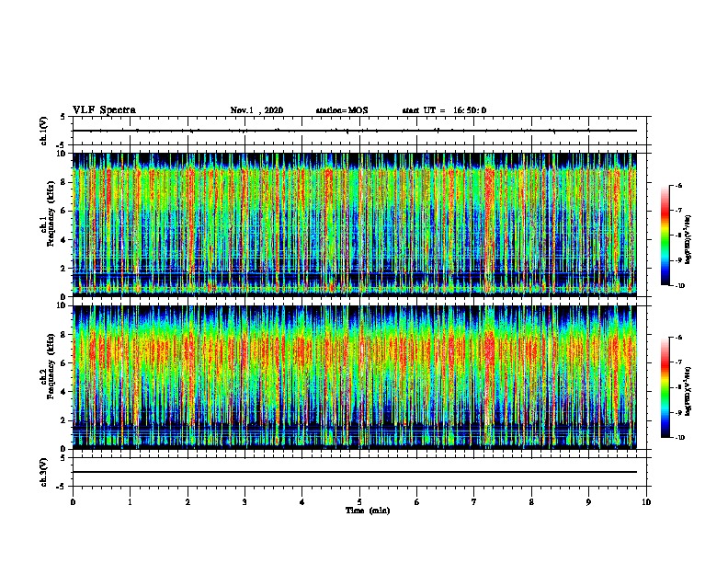Image resolution: width=728 pixels, height=563 pixels.
Task: Click the ch.2 spectrogram color scale bar
Action: pyautogui.click(x=665, y=387)
